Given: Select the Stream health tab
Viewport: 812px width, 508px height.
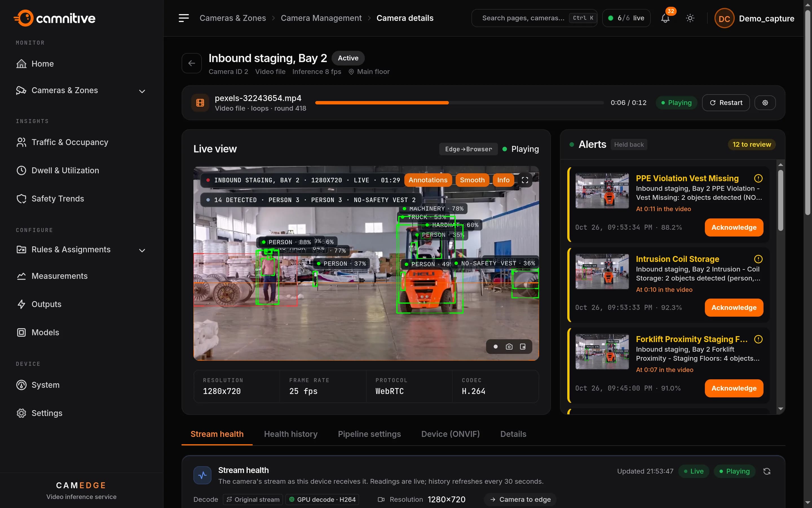Looking at the screenshot, I should point(217,434).
